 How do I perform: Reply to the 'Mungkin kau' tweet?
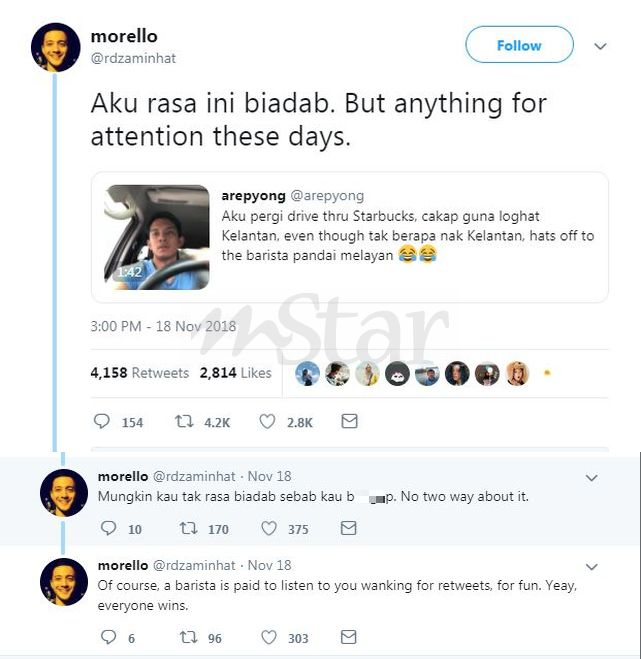tap(108, 528)
